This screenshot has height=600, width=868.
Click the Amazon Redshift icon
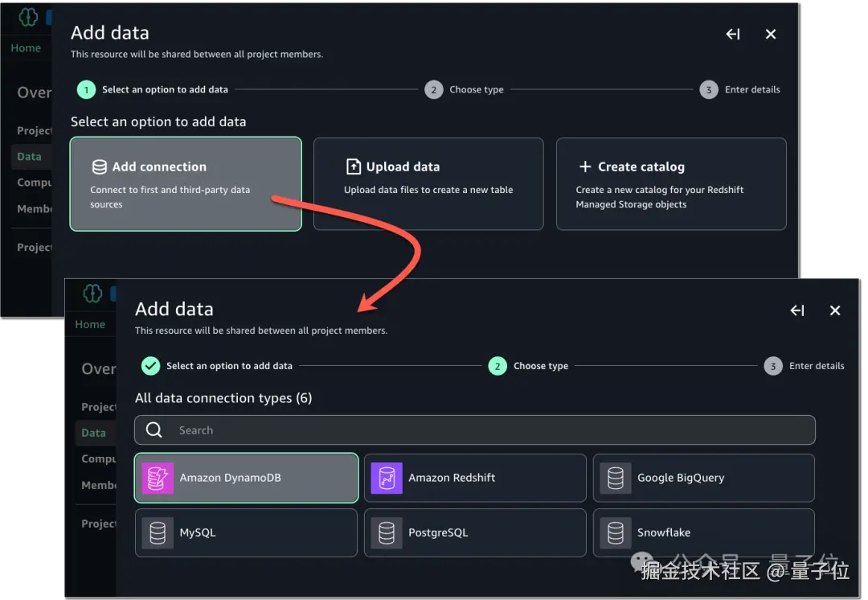point(387,478)
